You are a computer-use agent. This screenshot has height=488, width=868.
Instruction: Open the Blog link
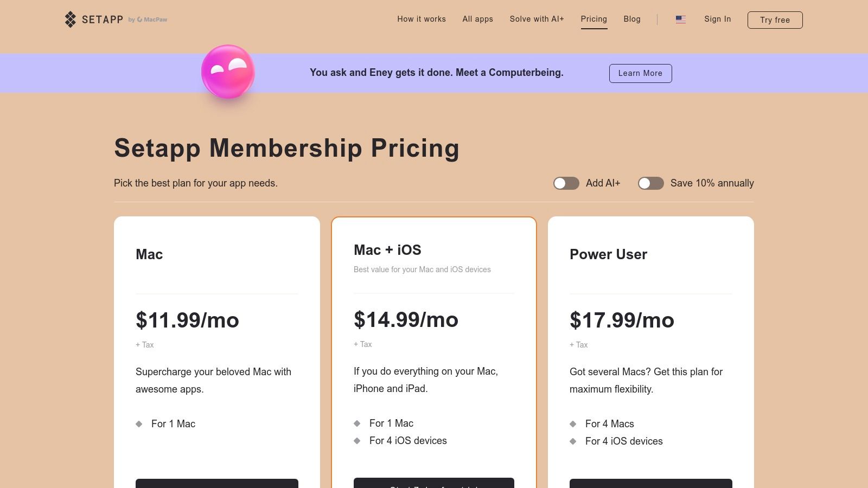(632, 19)
